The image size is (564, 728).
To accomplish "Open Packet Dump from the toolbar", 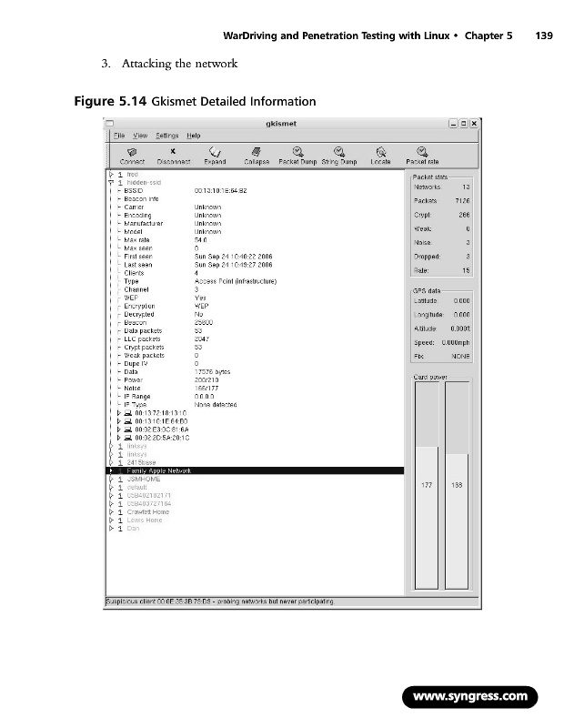I will 297,156.
